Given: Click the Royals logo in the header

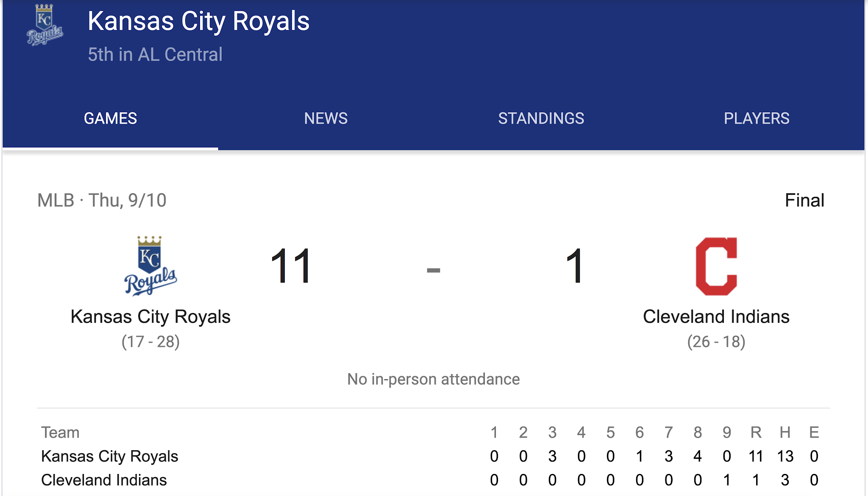Looking at the screenshot, I should coord(45,25).
